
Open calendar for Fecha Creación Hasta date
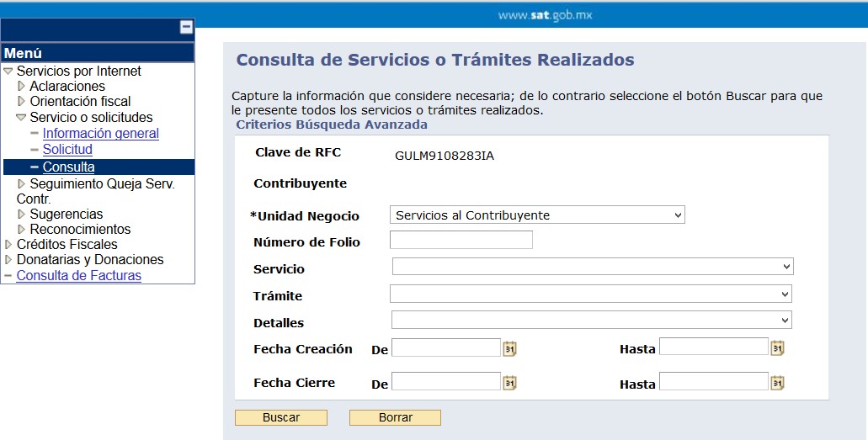coord(777,348)
